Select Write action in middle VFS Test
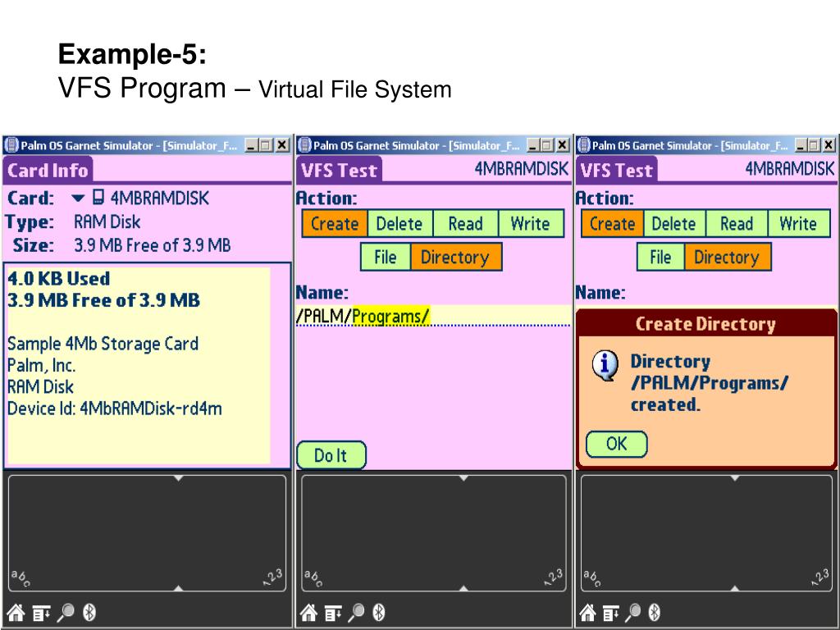840x630 pixels. pyautogui.click(x=531, y=223)
